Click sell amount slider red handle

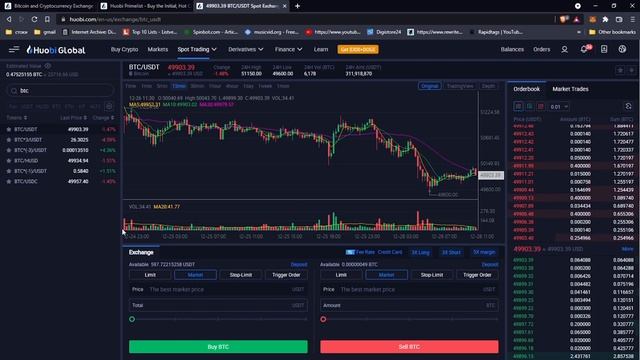point(323,319)
